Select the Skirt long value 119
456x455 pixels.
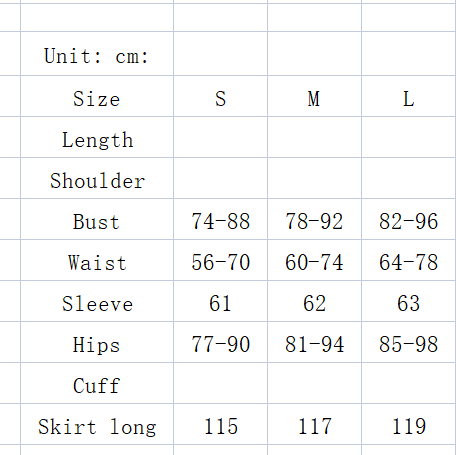click(x=409, y=424)
